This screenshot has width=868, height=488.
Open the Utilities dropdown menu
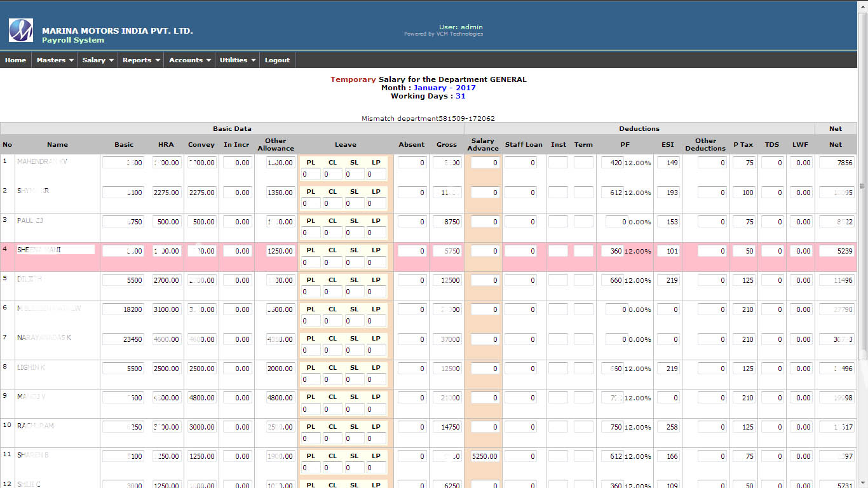(x=237, y=60)
